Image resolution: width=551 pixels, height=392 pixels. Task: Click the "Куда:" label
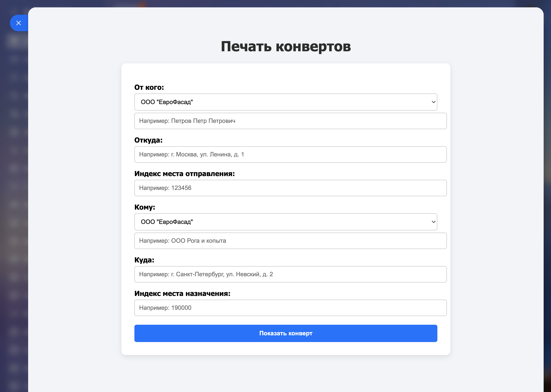click(144, 260)
